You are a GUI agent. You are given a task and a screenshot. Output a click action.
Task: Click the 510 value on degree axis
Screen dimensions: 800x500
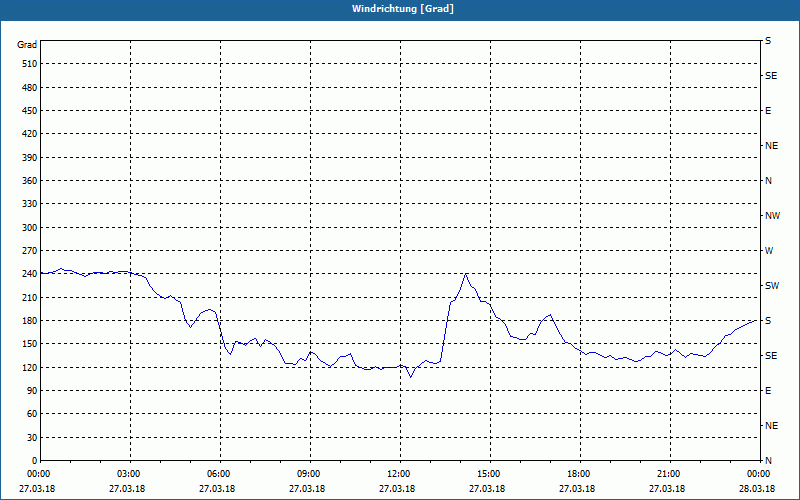[30, 64]
